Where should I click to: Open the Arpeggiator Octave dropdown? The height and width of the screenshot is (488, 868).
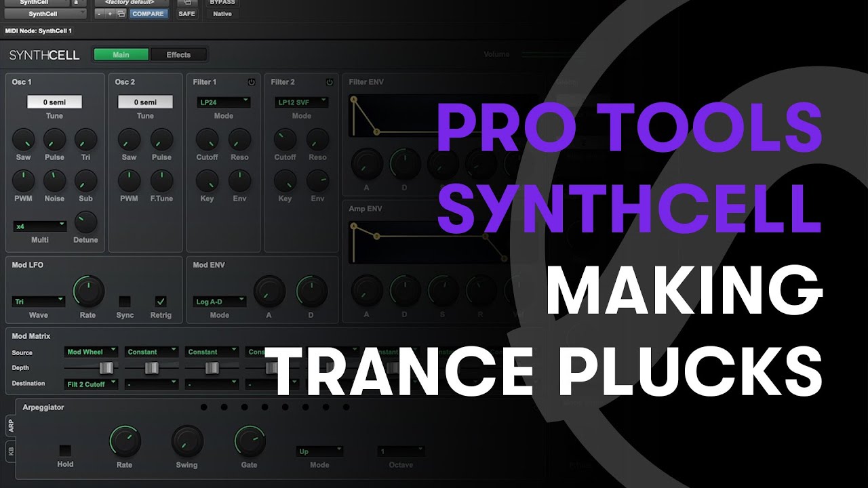[401, 451]
